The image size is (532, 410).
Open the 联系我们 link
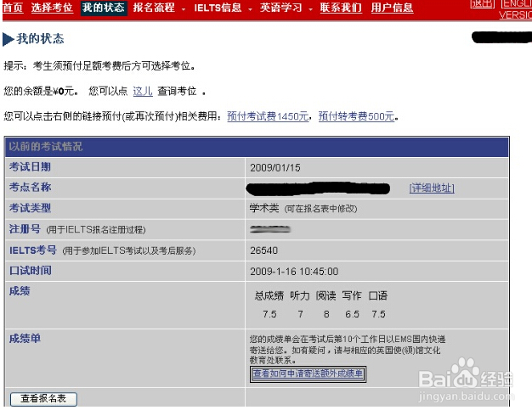click(341, 8)
